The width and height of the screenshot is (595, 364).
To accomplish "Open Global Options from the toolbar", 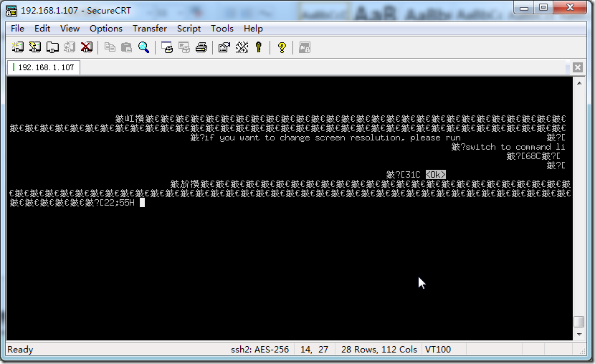I will pyautogui.click(x=242, y=47).
